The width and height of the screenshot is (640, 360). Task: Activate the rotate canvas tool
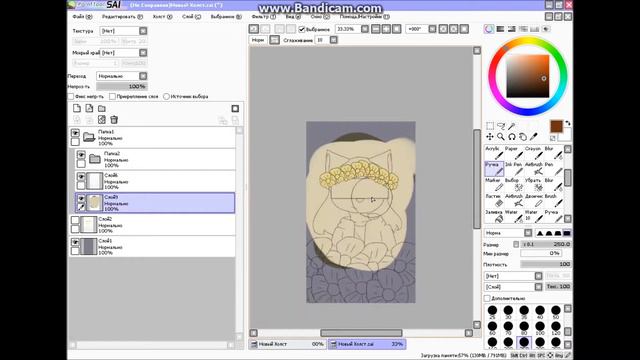coord(512,137)
